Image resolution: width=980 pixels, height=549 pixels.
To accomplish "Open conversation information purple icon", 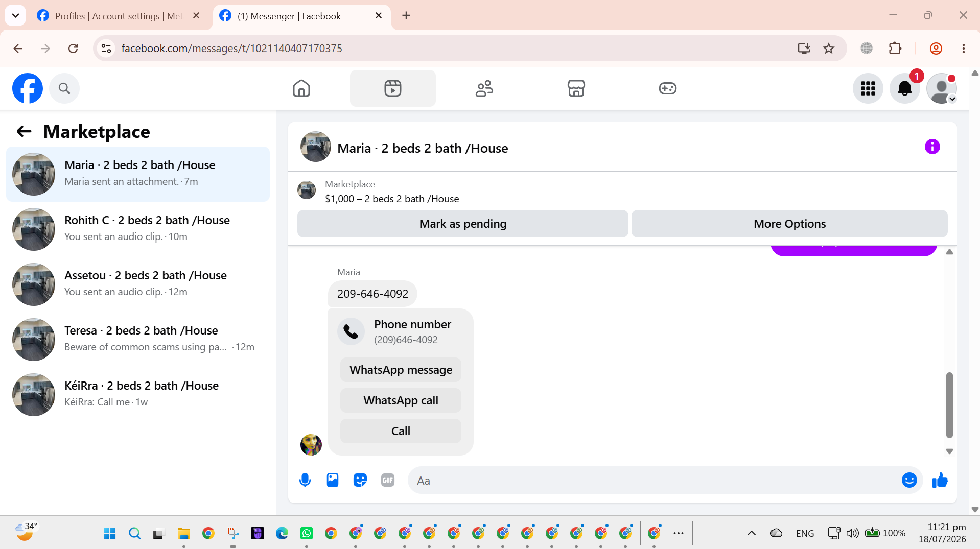I will (932, 147).
